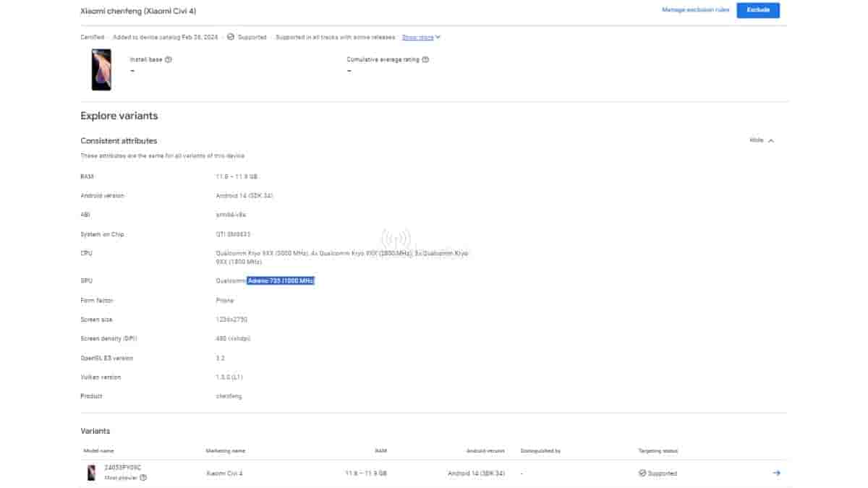The width and height of the screenshot is (868, 488).
Task: Click the Marketing name column header
Action: [x=226, y=451]
